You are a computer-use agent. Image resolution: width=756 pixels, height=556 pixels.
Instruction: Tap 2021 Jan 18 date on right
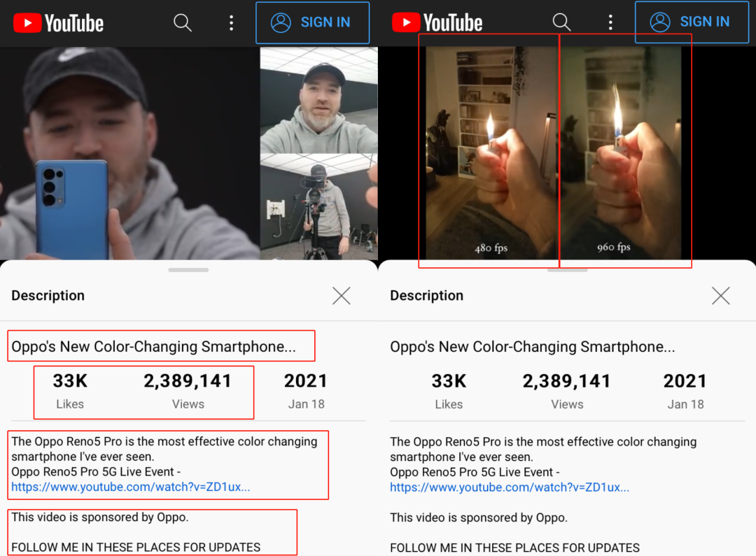(x=685, y=391)
